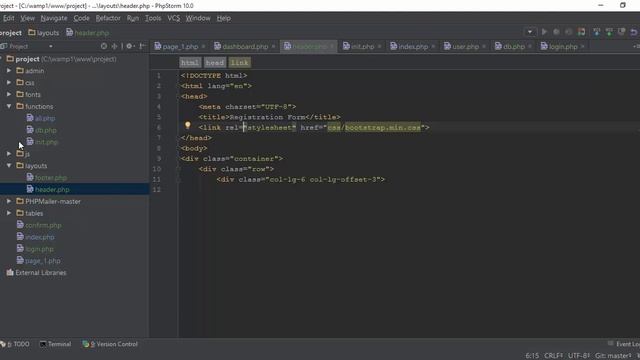Click the lightbulb intention icon on line 6
Screen dimensions: 640x360
tap(187, 126)
